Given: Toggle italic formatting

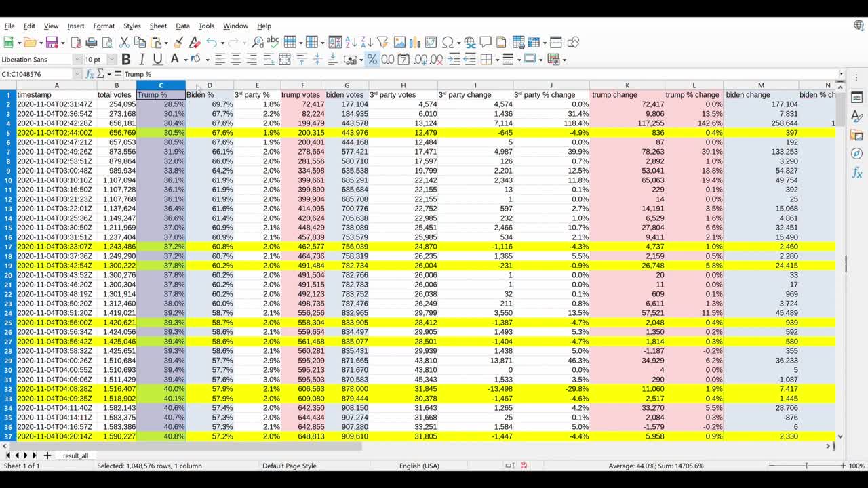Looking at the screenshot, I should coord(142,60).
